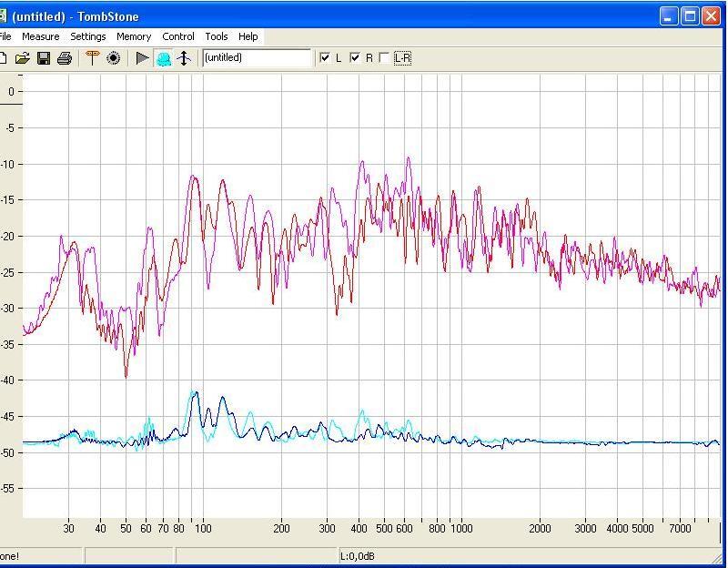Open the Help menu
The height and width of the screenshot is (568, 728).
point(248,36)
